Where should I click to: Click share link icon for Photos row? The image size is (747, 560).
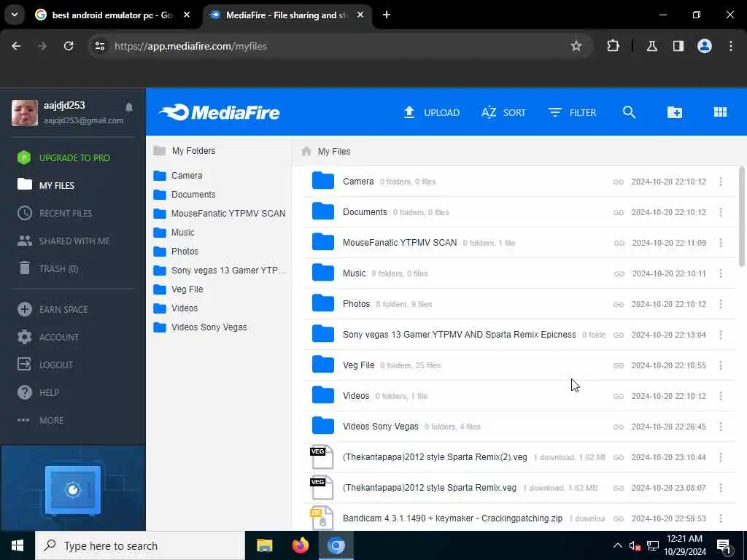pyautogui.click(x=619, y=304)
